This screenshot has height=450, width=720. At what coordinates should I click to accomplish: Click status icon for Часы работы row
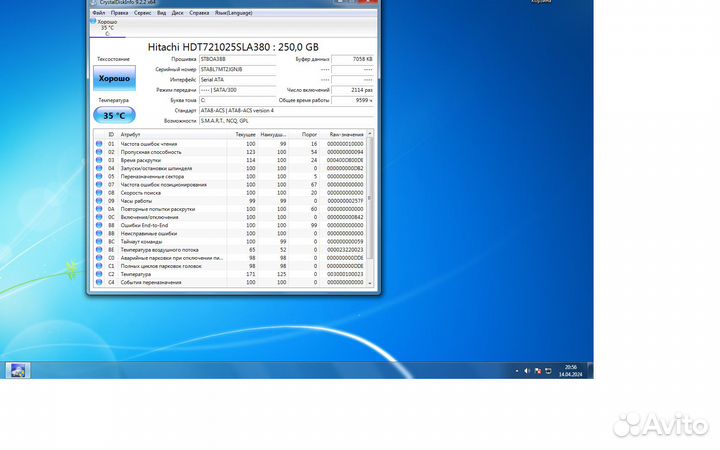click(x=99, y=201)
